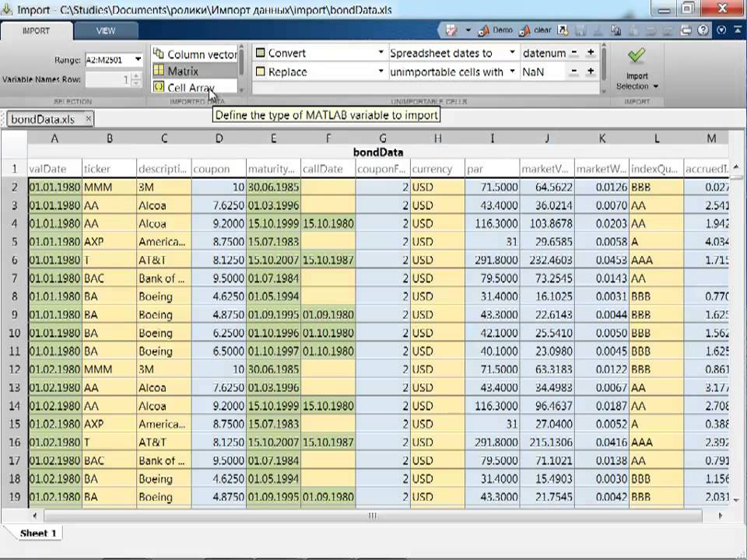Select Column vectors import type
The height and width of the screenshot is (560, 747).
195,54
